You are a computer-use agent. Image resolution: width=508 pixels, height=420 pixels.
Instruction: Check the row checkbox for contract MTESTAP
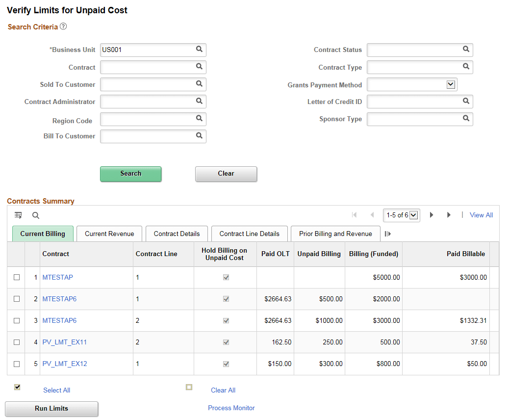click(x=16, y=277)
